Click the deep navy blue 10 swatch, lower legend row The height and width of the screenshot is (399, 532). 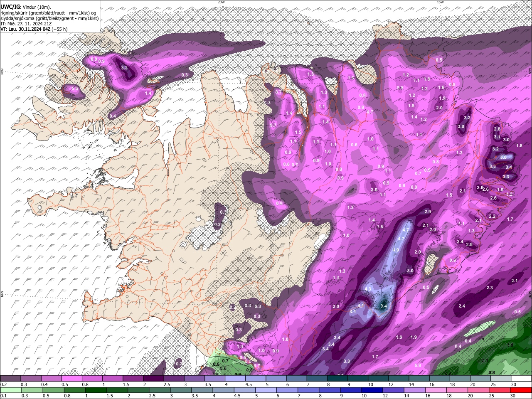tap(372, 390)
